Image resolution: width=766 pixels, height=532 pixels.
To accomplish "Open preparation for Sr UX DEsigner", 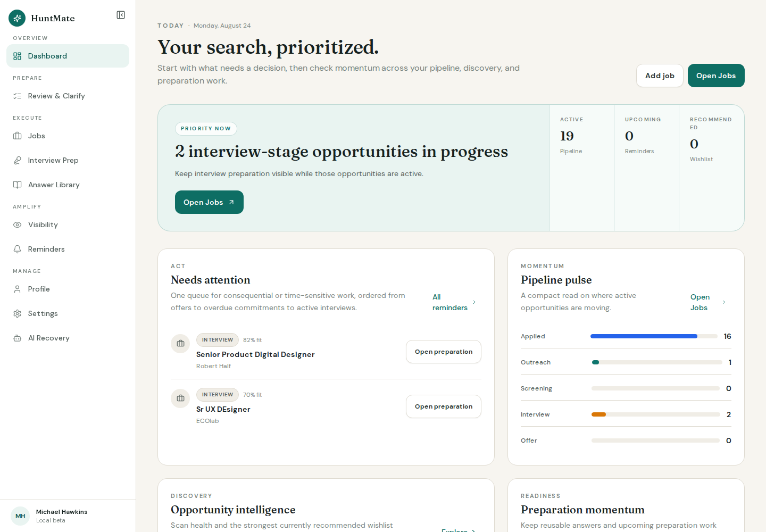I will pyautogui.click(x=444, y=406).
